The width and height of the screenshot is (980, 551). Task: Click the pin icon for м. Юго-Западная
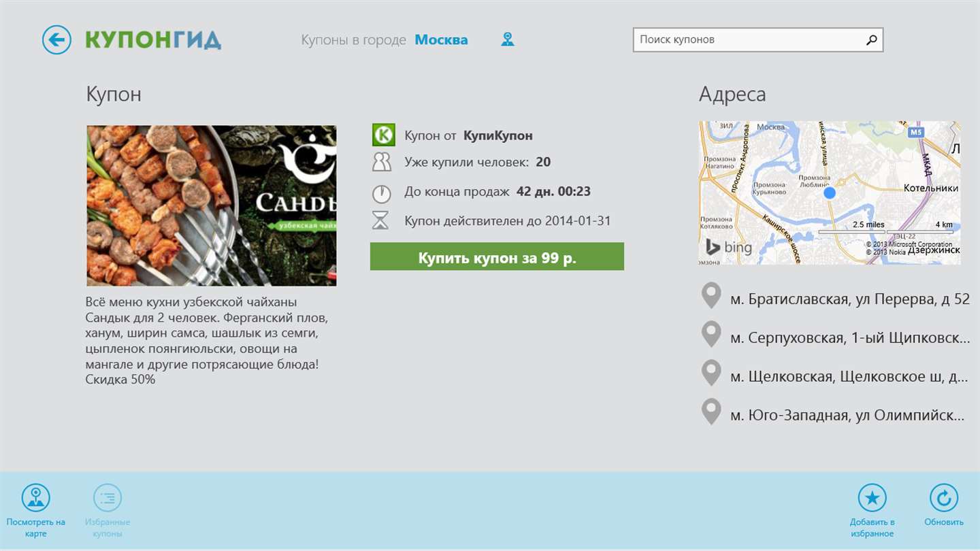pos(711,412)
